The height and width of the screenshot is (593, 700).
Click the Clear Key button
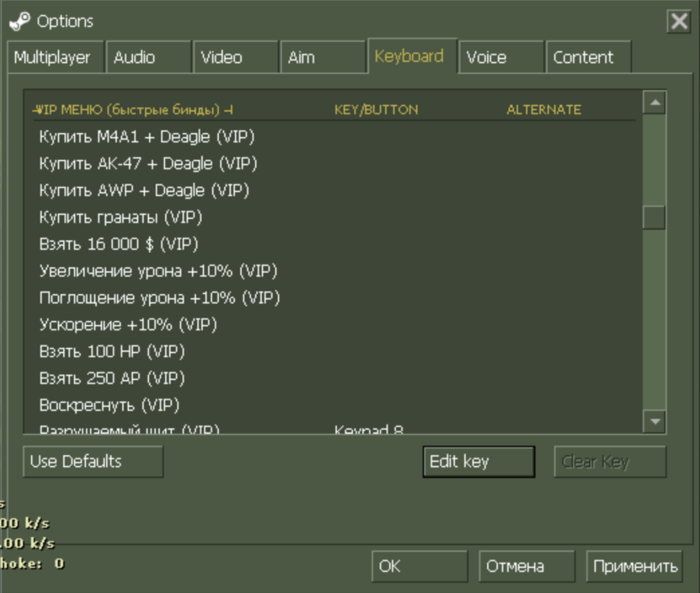611,462
